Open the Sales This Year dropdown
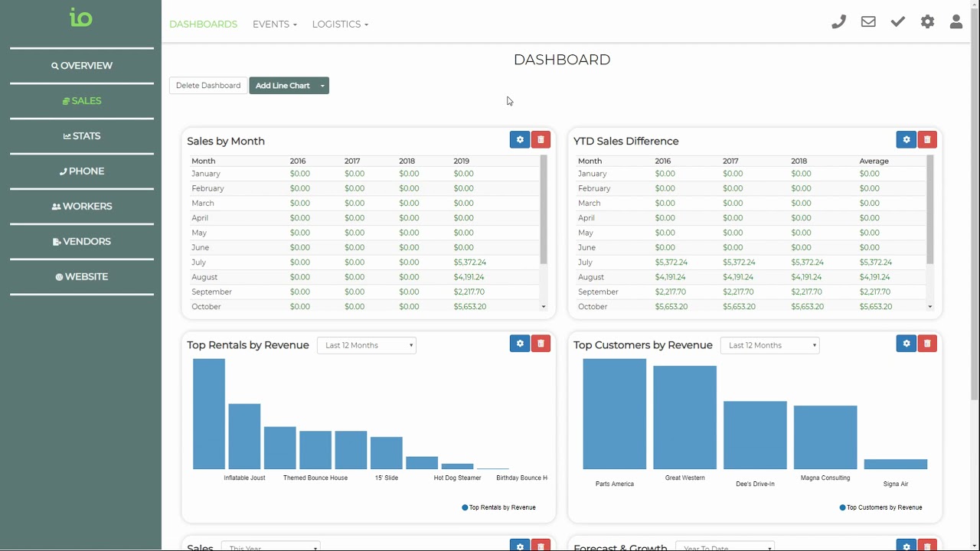This screenshot has width=980, height=551. pyautogui.click(x=271, y=546)
